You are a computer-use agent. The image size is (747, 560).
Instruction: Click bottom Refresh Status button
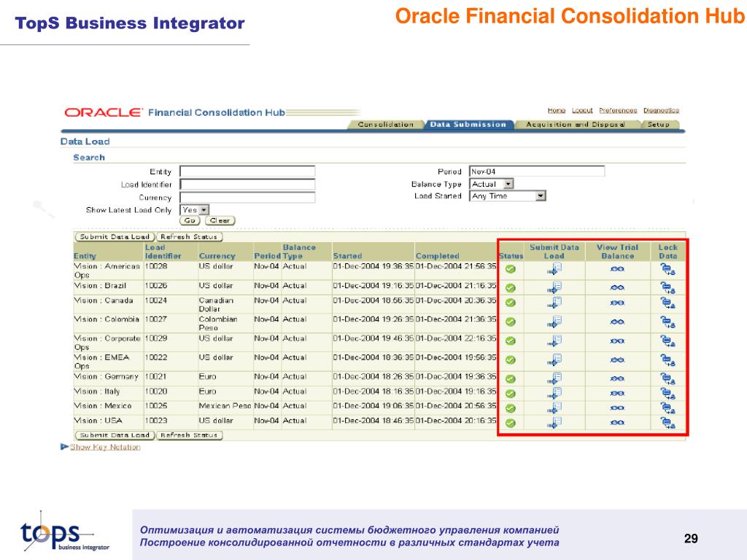(189, 435)
